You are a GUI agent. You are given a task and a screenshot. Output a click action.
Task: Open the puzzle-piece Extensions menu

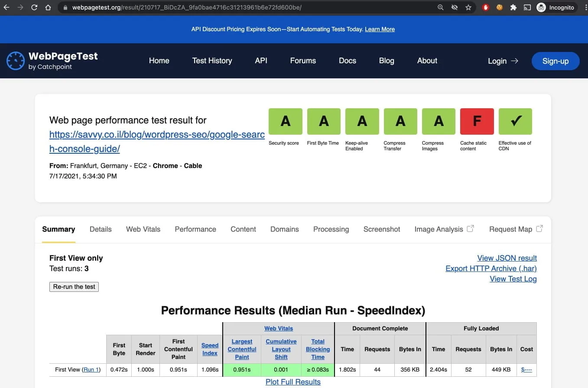pyautogui.click(x=513, y=7)
